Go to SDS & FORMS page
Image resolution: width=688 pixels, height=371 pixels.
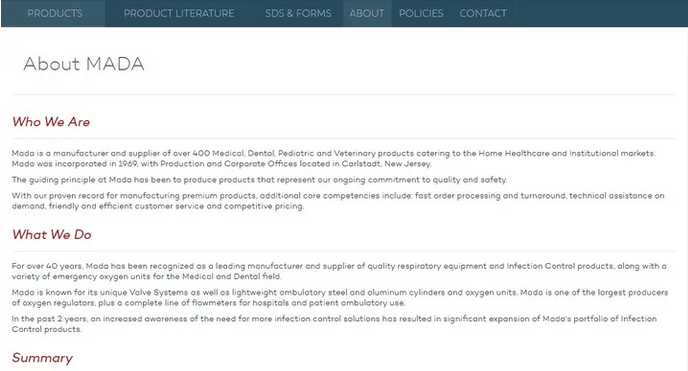tap(298, 13)
